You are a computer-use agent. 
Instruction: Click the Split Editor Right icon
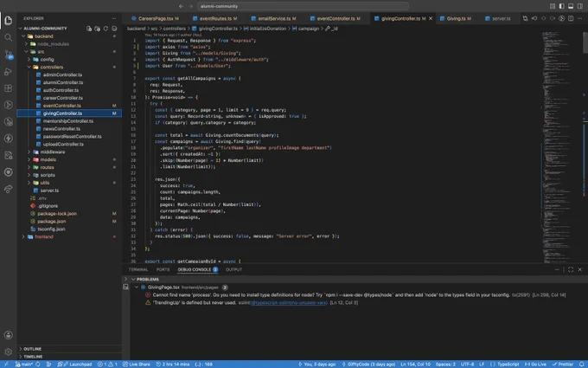pyautogui.click(x=571, y=18)
